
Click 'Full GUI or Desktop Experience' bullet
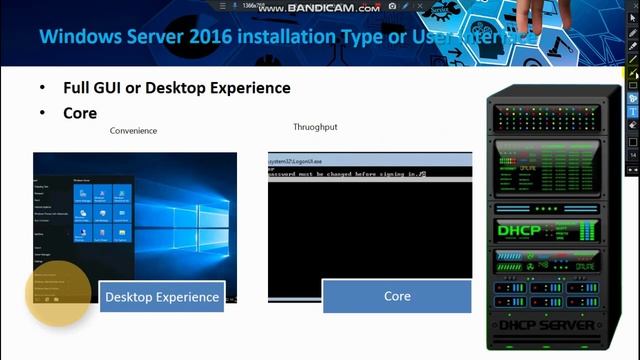[177, 88]
